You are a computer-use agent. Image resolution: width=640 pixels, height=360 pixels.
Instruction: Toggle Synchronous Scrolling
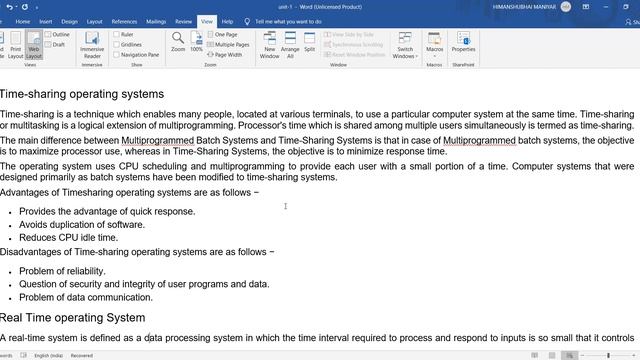tap(353, 44)
